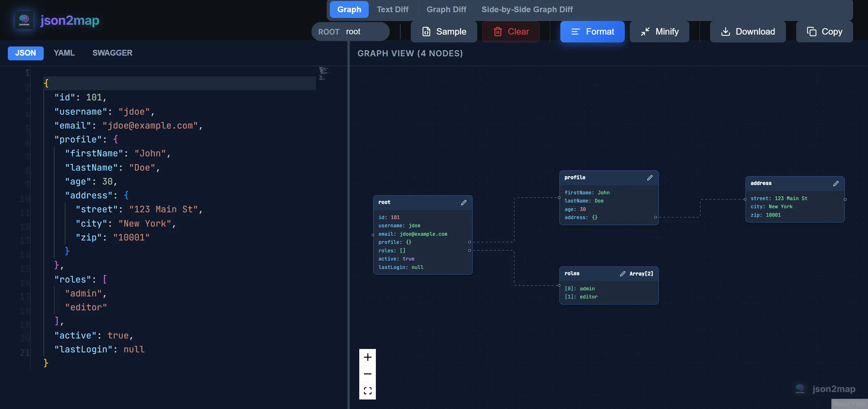Click the Sample data icon
Screen dimensions: 868x409
click(426, 32)
